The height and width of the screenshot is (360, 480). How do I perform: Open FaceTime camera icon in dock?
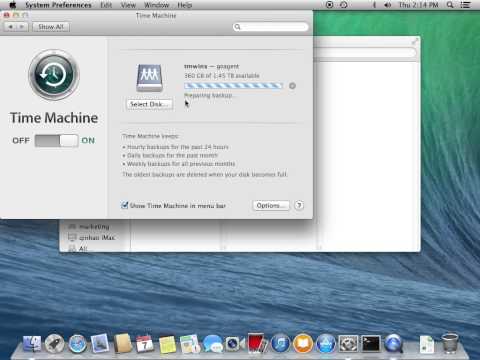click(235, 344)
